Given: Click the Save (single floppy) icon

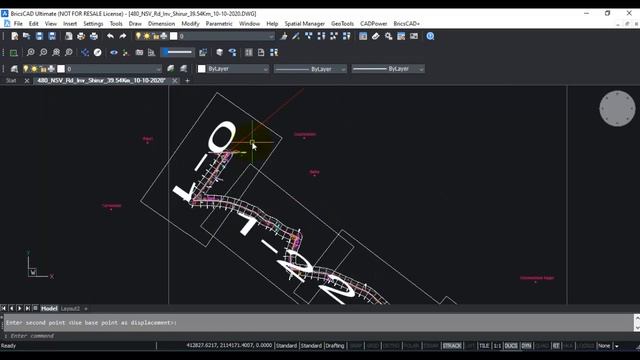Looking at the screenshot, I should (39, 36).
